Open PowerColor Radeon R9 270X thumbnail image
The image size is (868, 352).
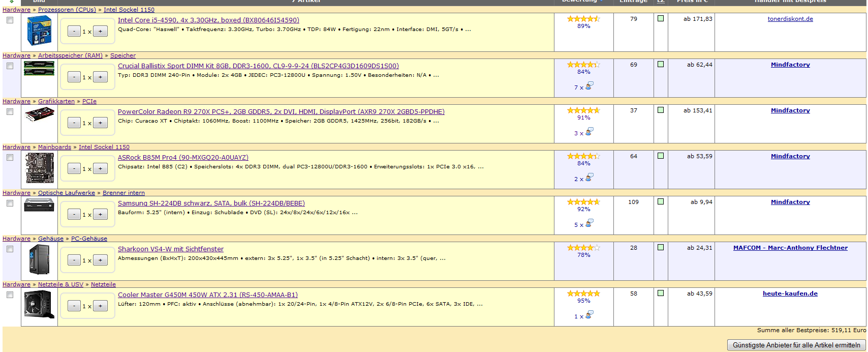[39, 115]
